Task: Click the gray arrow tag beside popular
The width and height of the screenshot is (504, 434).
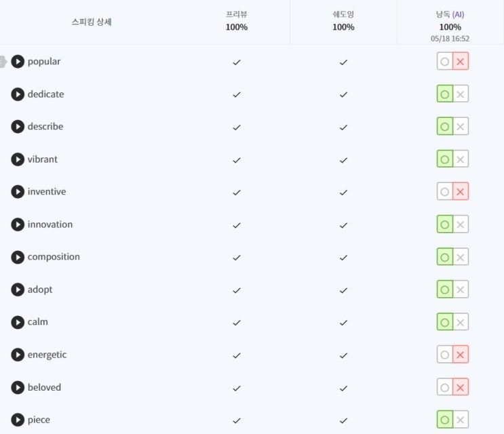Action: (x=3, y=61)
